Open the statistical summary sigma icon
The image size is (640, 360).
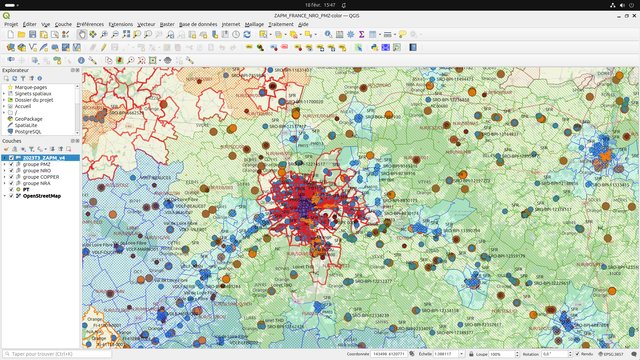(x=361, y=35)
